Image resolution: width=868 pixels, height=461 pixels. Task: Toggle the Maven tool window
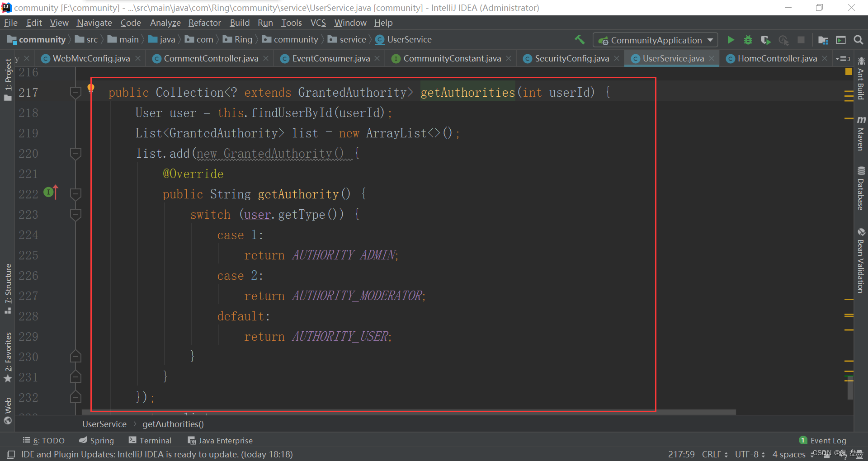pos(861,133)
